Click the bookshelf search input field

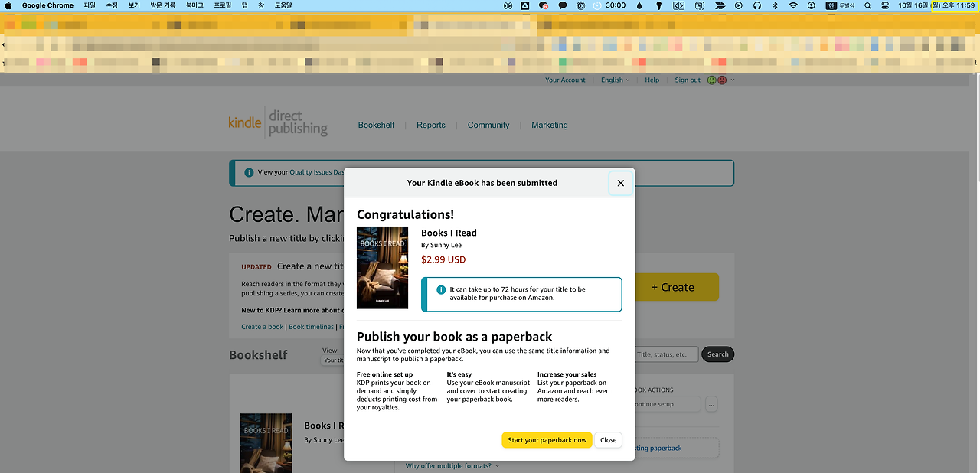pyautogui.click(x=667, y=354)
